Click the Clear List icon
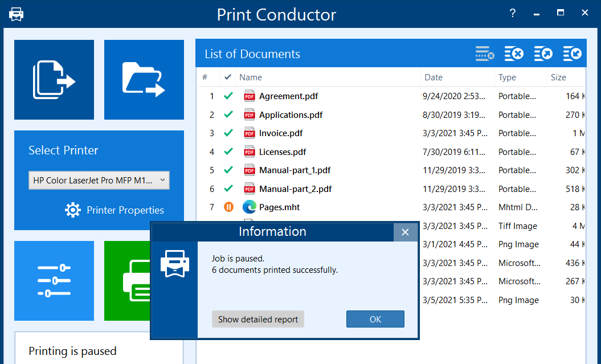This screenshot has height=364, width=601. pyautogui.click(x=514, y=54)
